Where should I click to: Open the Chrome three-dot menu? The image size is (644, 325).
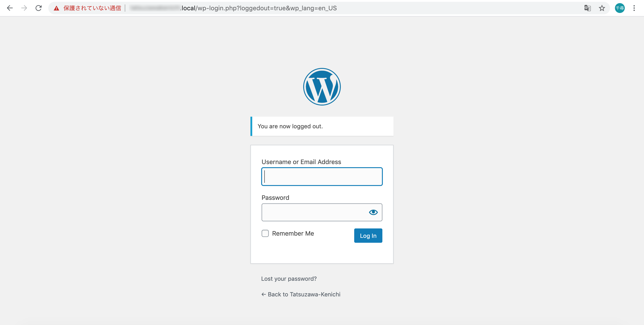[x=634, y=8]
